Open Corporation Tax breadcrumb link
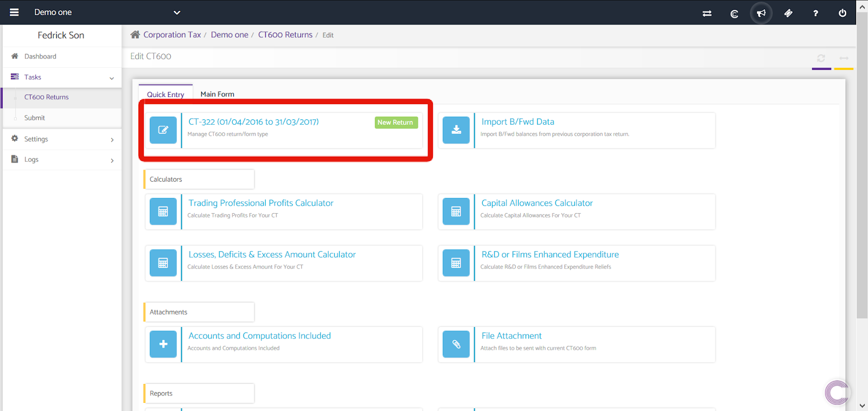868x411 pixels. coord(172,35)
